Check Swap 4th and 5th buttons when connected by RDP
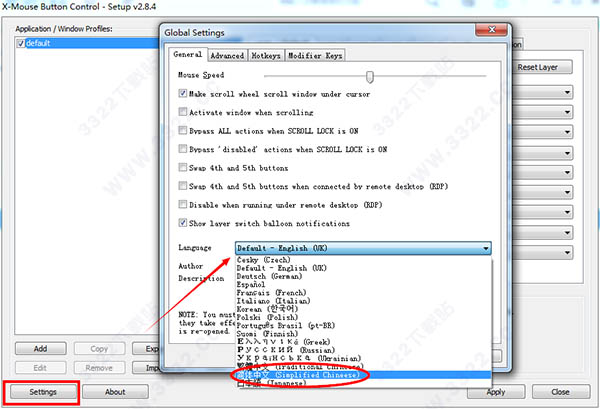This screenshot has height=409, width=600. point(183,186)
